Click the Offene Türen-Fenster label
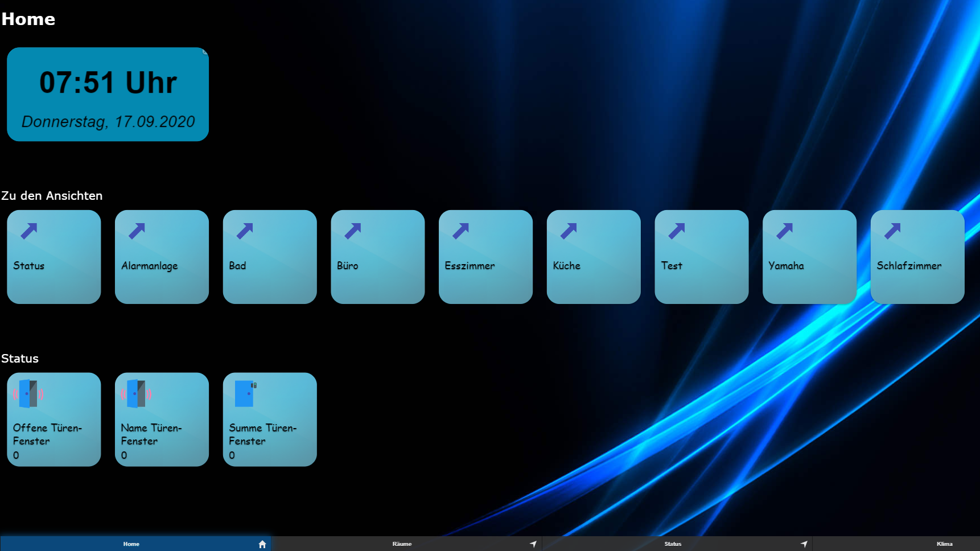 tap(48, 434)
